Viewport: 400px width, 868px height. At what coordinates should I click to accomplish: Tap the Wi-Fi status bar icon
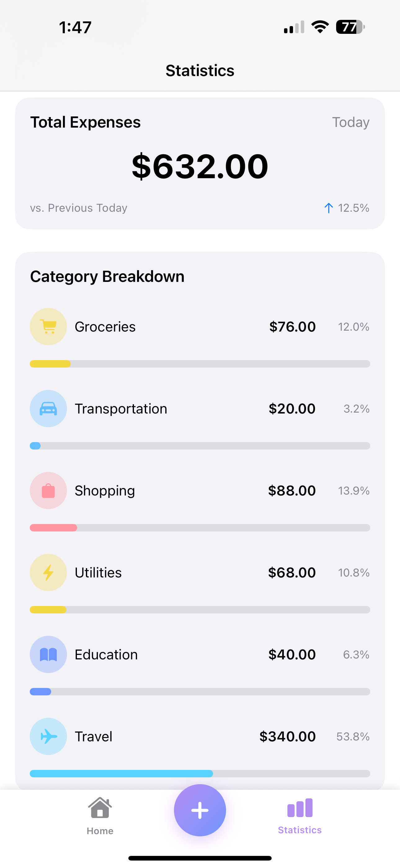pyautogui.click(x=320, y=27)
